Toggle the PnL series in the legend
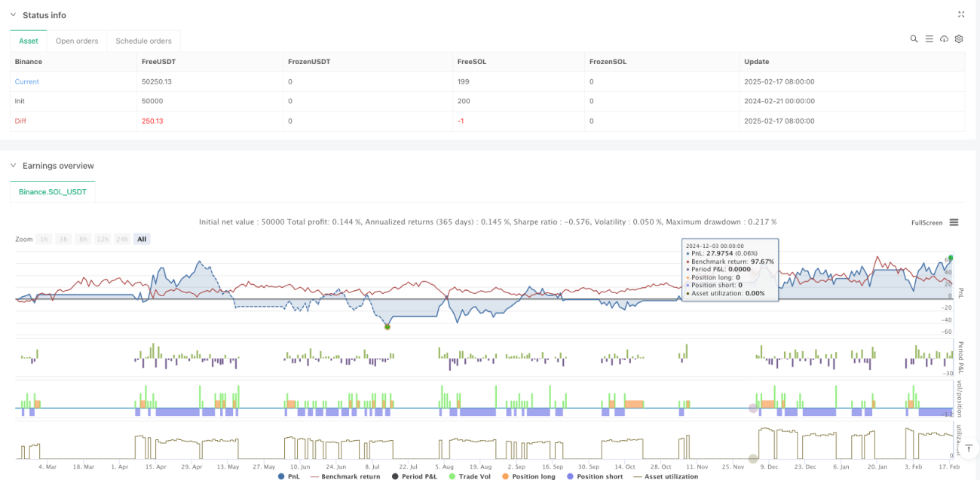This screenshot has width=980, height=480. point(290,476)
